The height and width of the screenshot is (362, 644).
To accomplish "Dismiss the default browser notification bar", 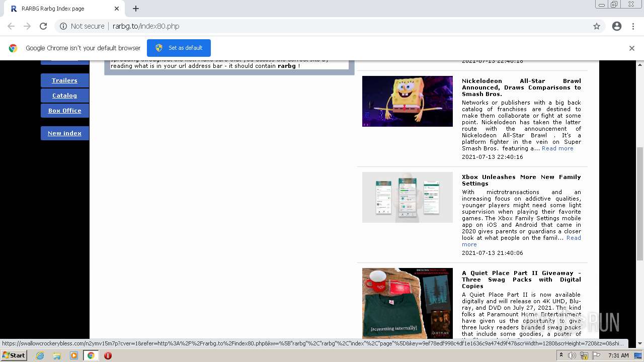I will point(632,48).
